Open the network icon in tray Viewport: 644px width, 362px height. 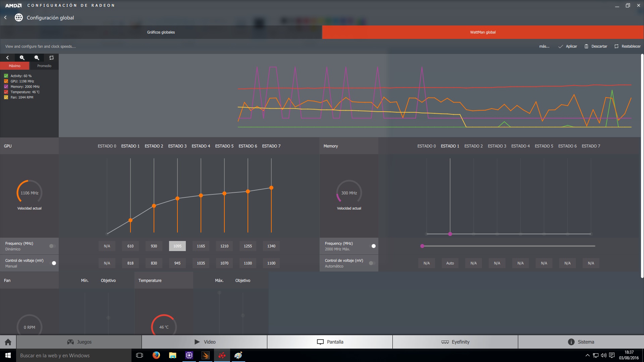[x=596, y=355]
